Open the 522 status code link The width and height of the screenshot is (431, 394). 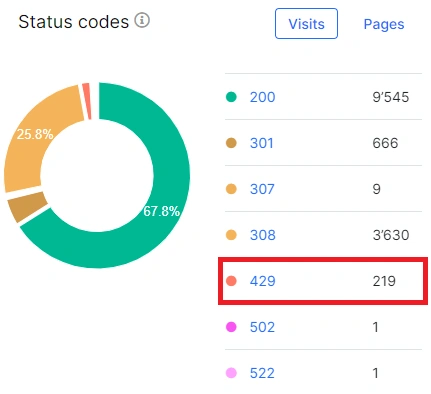[x=262, y=373]
